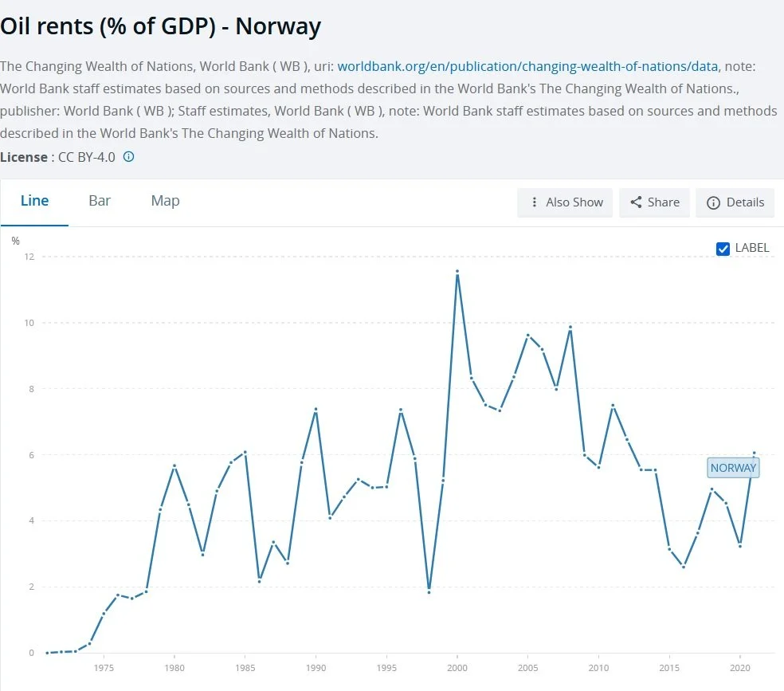The height and width of the screenshot is (691, 784).
Task: Click the Share icon
Action: (x=636, y=202)
